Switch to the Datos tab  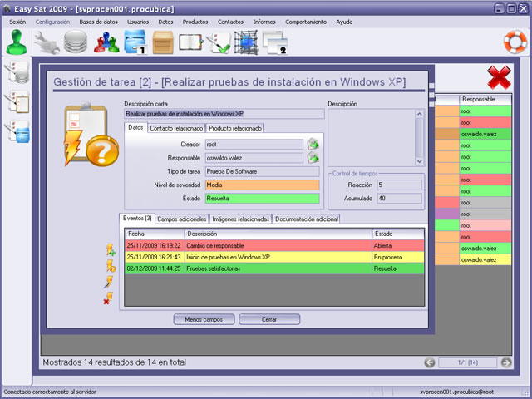pos(135,127)
